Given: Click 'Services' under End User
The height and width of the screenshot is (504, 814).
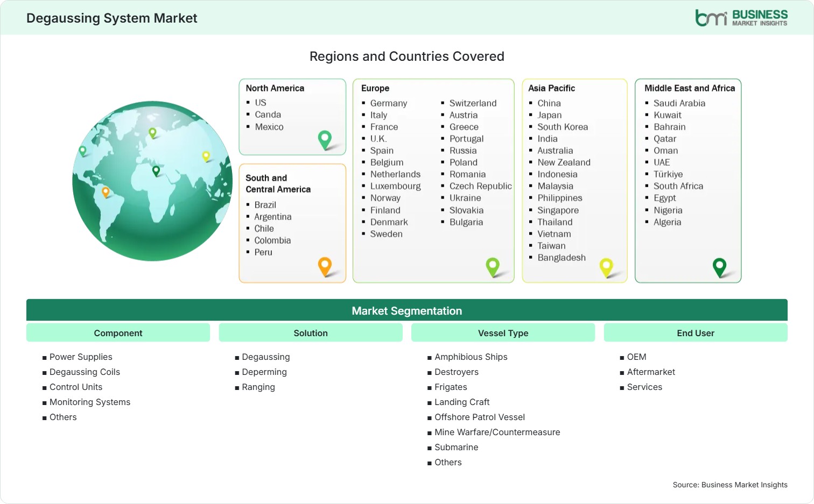Looking at the screenshot, I should click(644, 387).
